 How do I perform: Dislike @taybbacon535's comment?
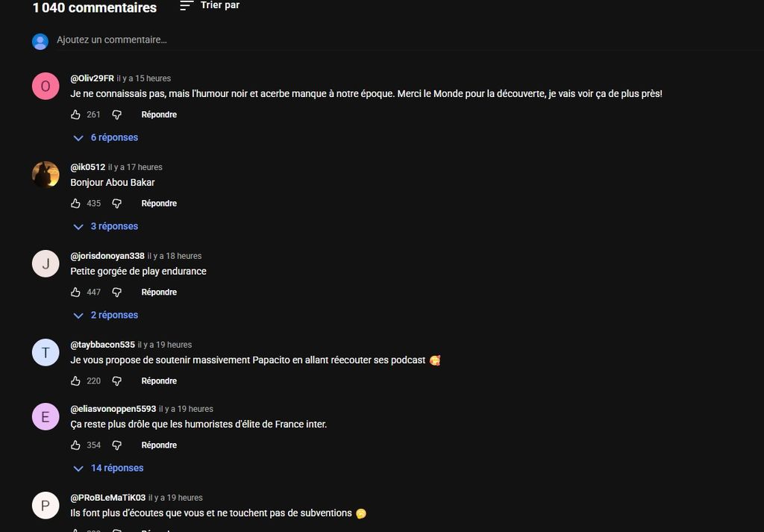pos(117,381)
